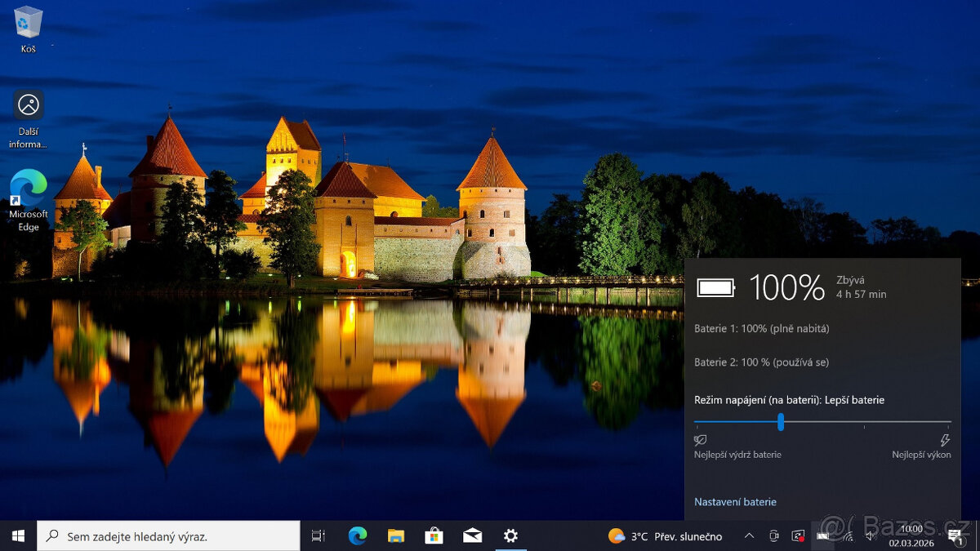
Task: Click the taskbar search field
Action: (x=163, y=536)
